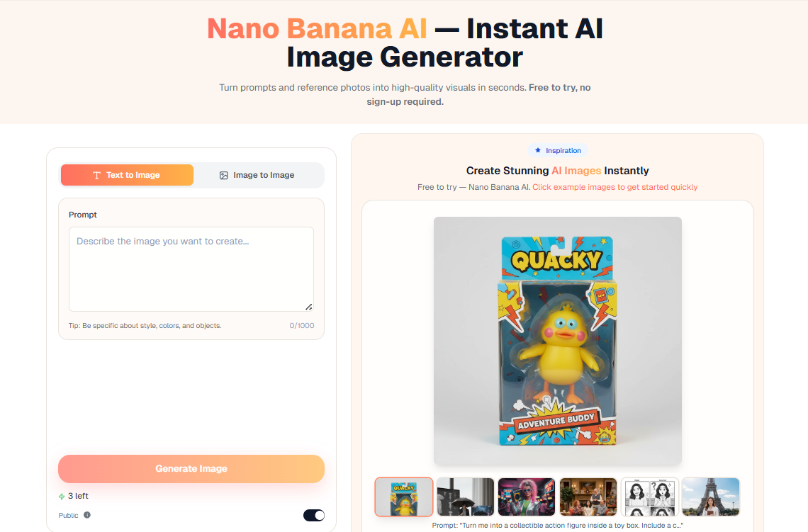Select the Quacky toy box thumbnail
808x532 pixels.
pyautogui.click(x=404, y=497)
